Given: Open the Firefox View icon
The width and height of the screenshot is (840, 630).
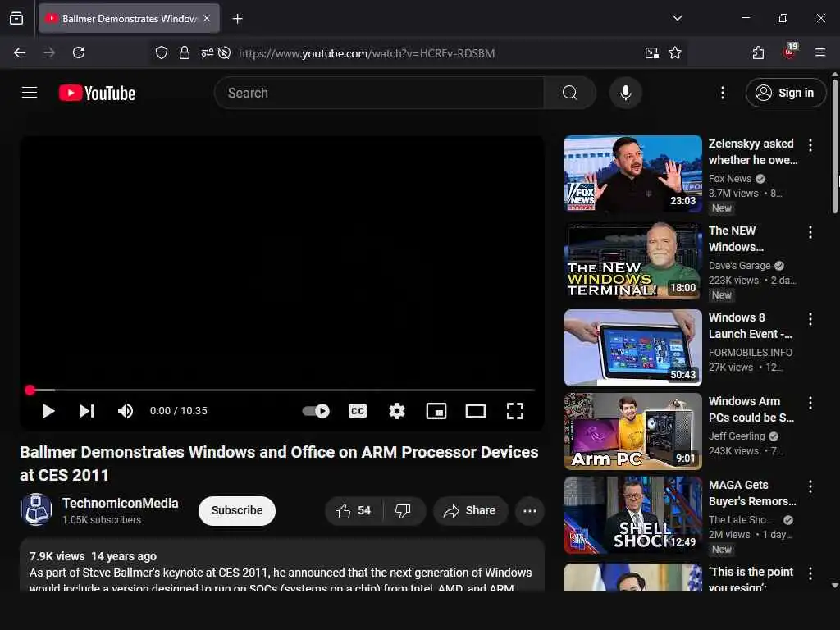Looking at the screenshot, I should pyautogui.click(x=16, y=19).
